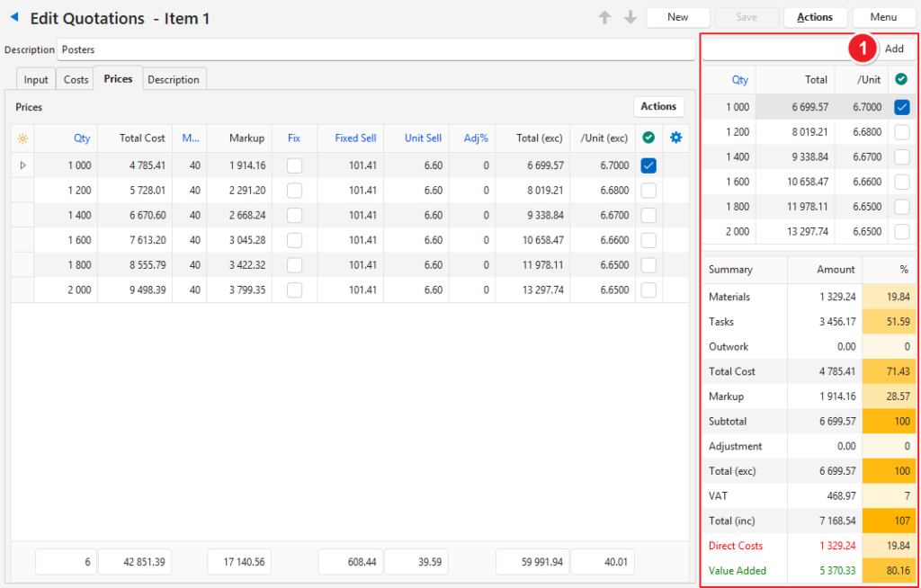
Task: Click the down arrow for next item
Action: [630, 17]
